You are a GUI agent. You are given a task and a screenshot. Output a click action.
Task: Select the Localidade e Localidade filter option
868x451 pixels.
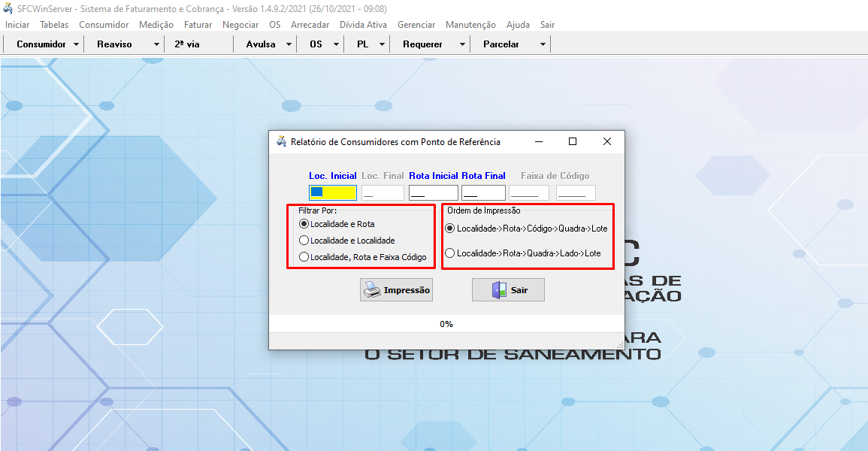coord(304,241)
